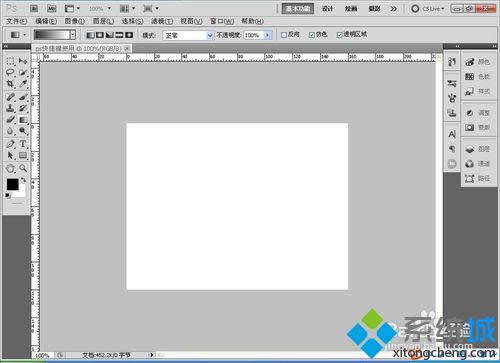The width and height of the screenshot is (500, 363).
Task: Open the Brush Presets panel icon
Action: [452, 83]
